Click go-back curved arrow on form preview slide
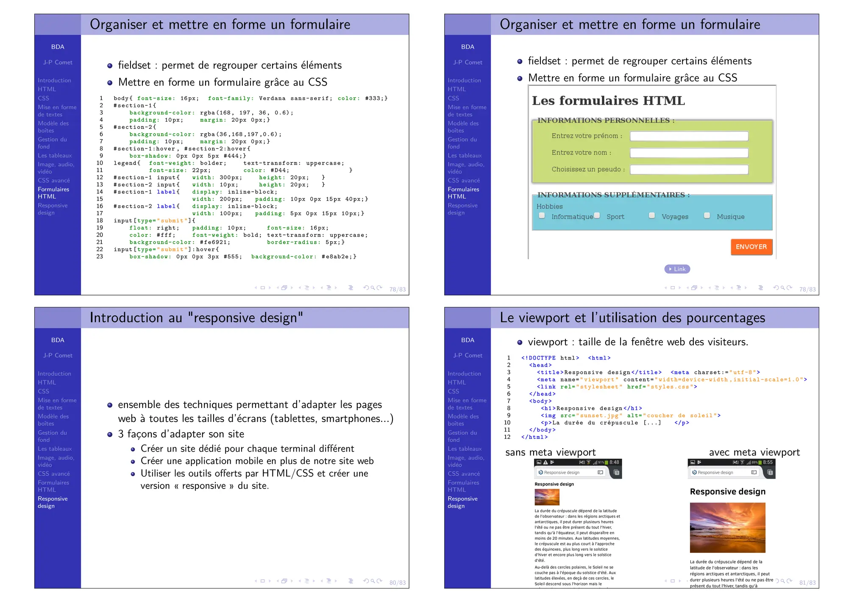This screenshot has height=614, width=868. pos(776,288)
